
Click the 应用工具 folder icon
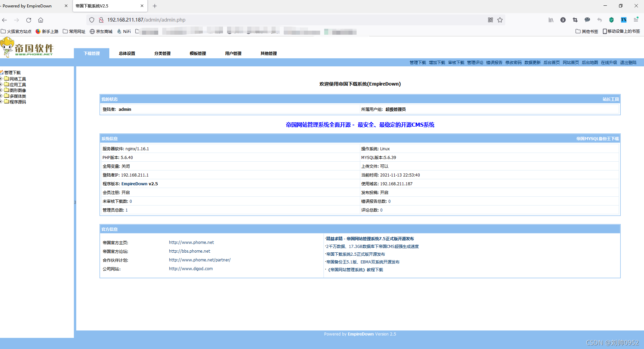pyautogui.click(x=6, y=84)
